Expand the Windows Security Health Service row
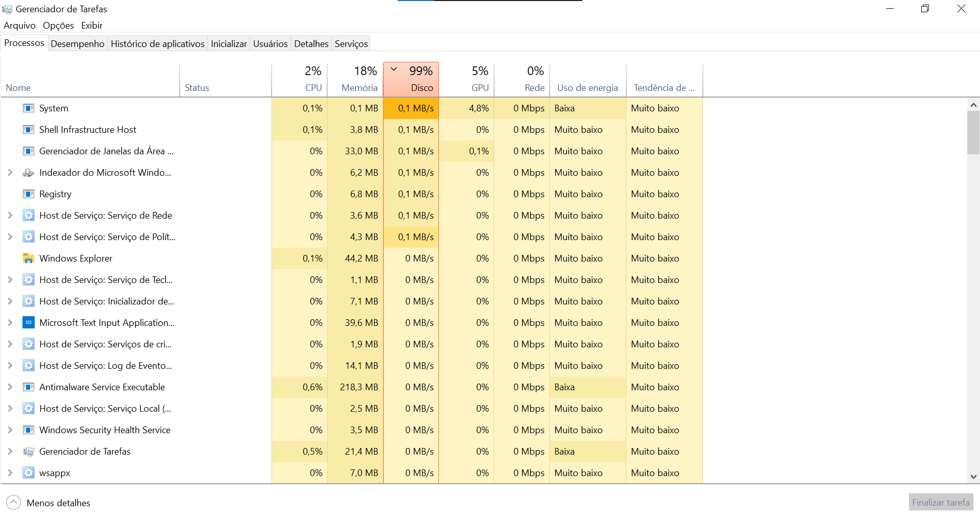980x520 pixels. pos(10,430)
